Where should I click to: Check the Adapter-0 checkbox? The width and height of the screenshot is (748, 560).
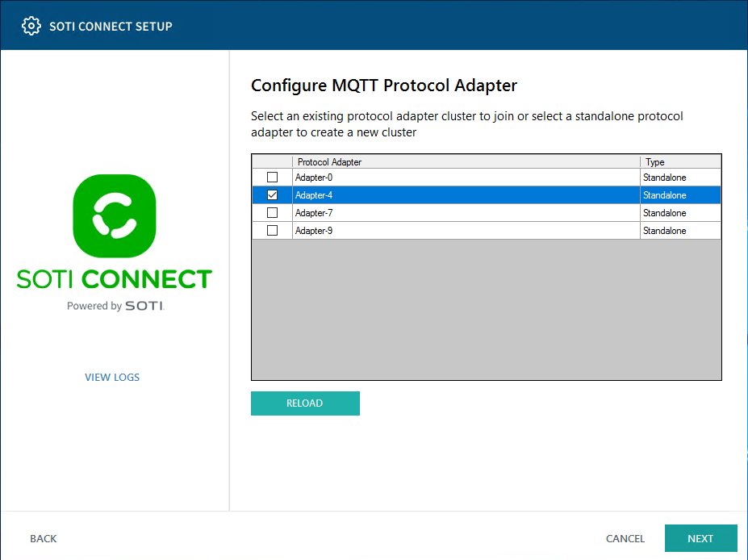(273, 178)
